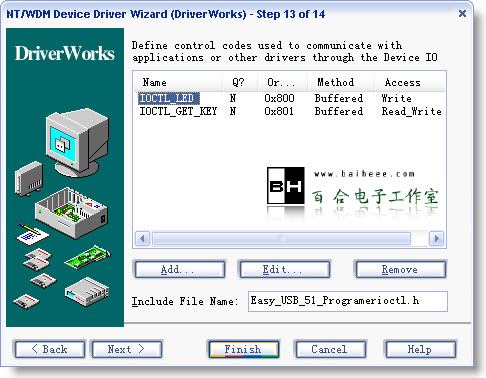Viewport: 486px width, 378px height.
Task: Select the IOCTL_GET_KEY row
Action: coord(289,111)
